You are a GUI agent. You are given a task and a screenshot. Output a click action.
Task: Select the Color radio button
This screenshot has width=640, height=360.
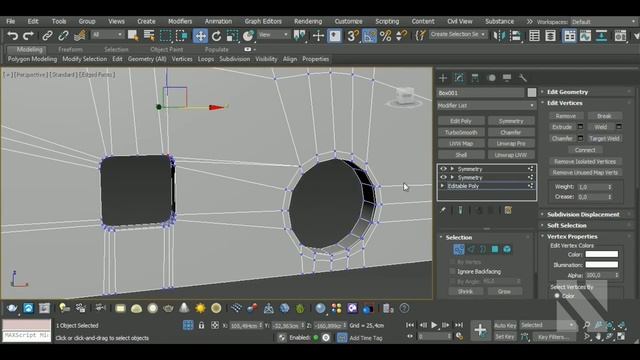click(x=557, y=296)
